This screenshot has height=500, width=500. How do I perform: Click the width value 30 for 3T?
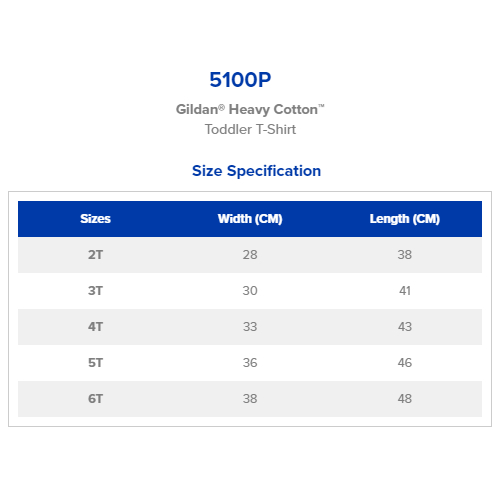coord(250,291)
